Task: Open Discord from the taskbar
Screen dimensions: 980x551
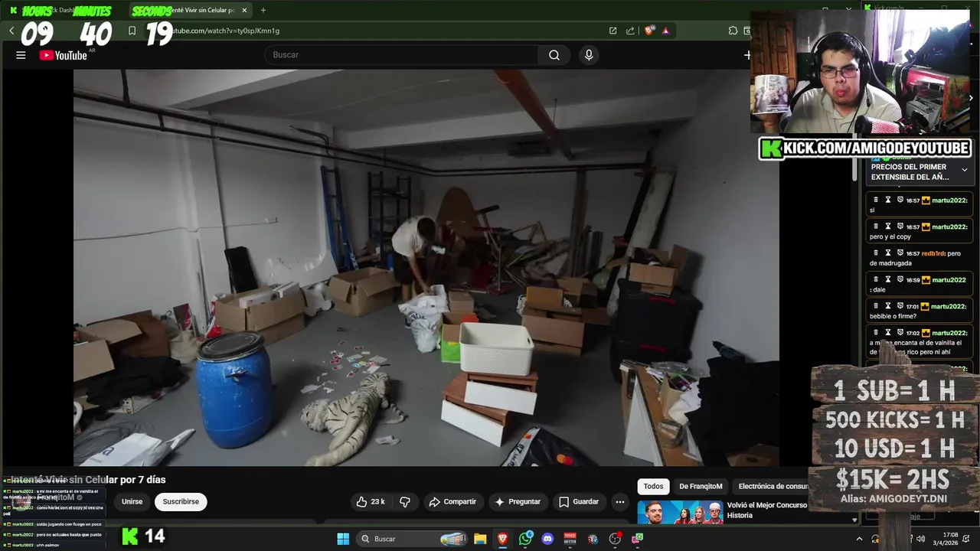Action: 547,539
